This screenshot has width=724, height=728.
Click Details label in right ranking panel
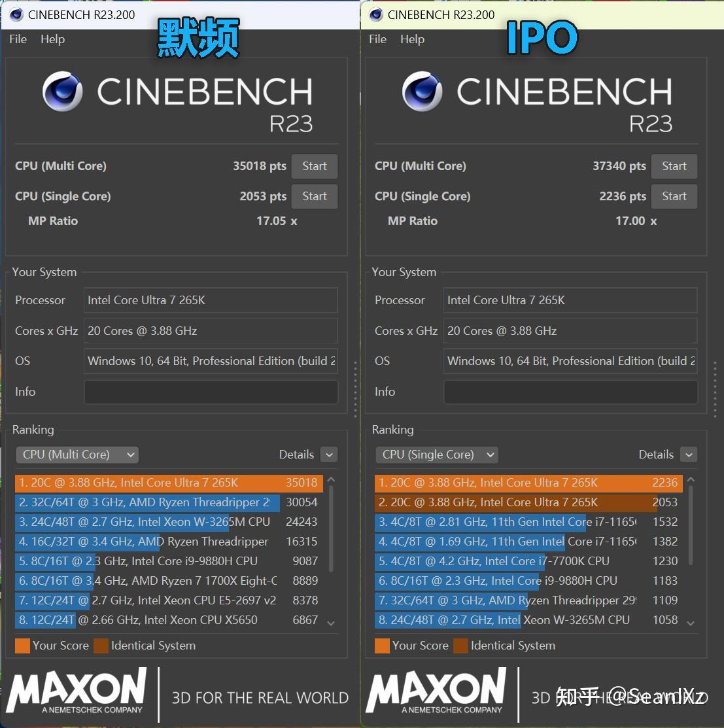tap(656, 455)
